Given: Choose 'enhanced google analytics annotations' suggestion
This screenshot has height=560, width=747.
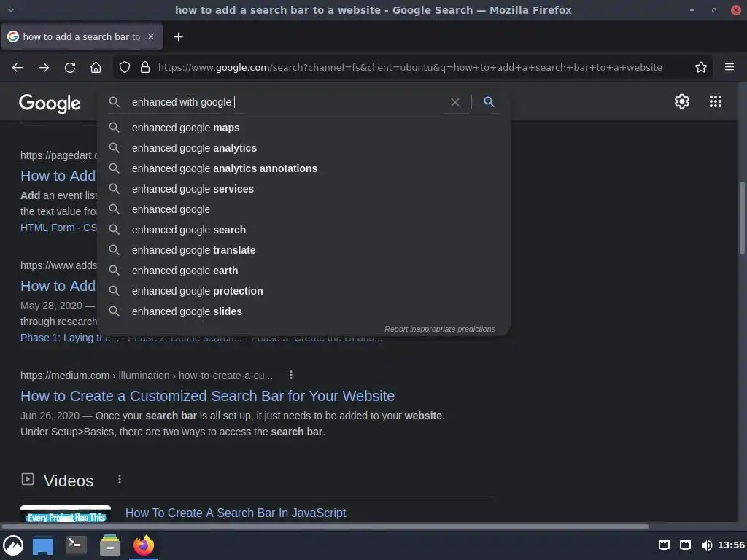Looking at the screenshot, I should 303,168.
